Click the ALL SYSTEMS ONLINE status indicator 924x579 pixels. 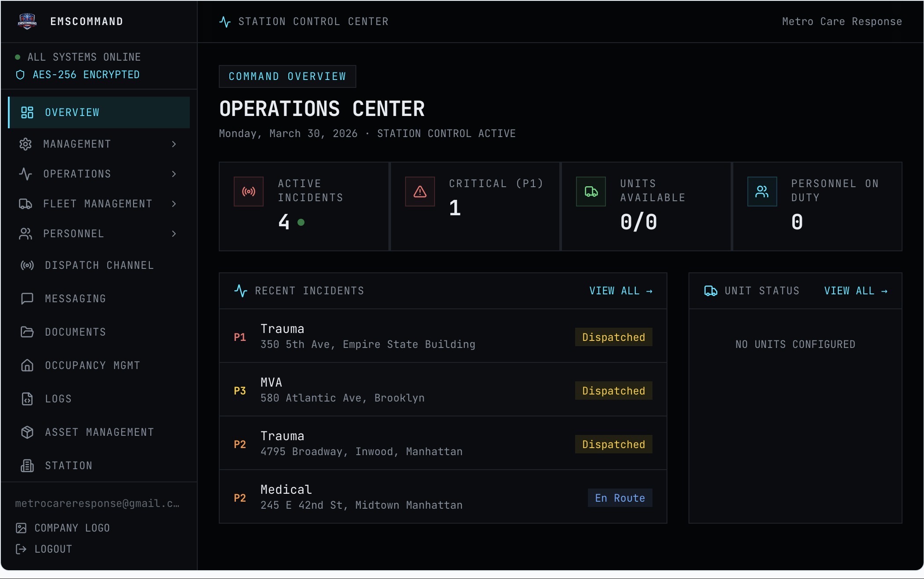click(18, 57)
